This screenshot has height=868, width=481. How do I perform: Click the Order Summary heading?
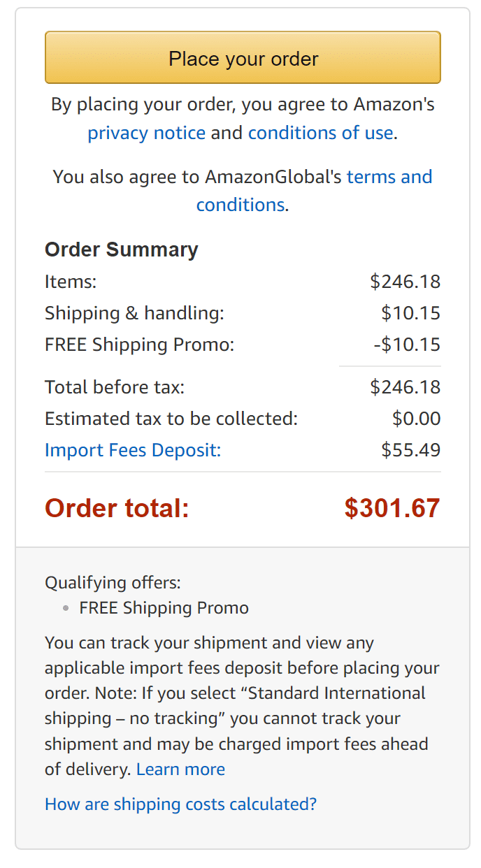coord(122,249)
